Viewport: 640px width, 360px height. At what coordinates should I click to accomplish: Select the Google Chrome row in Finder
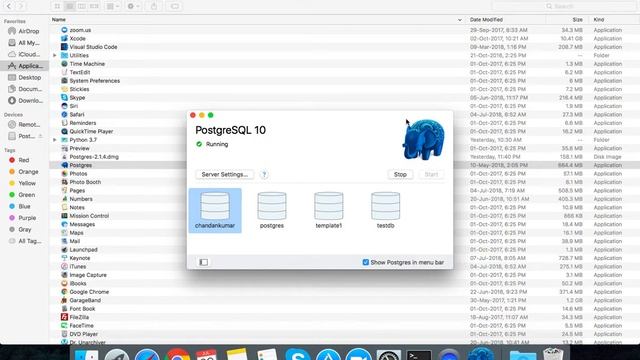[344, 292]
